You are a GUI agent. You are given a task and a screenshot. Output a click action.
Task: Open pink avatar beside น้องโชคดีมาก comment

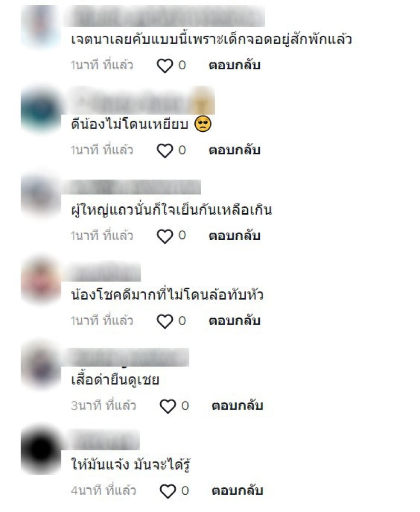(x=41, y=280)
